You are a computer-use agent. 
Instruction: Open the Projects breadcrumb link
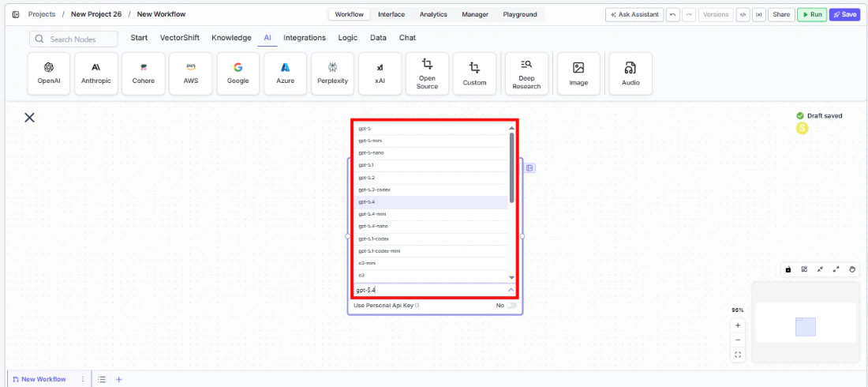42,14
